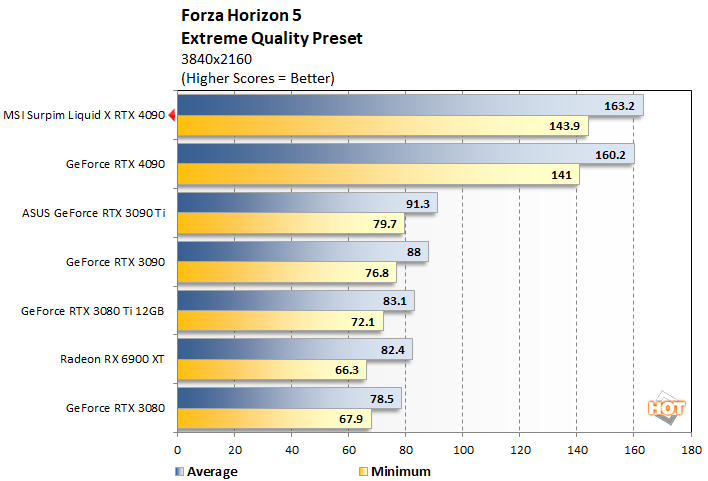Screen dimensions: 708x481
Task: Click the 100 axis tick label
Action: [x=463, y=450]
